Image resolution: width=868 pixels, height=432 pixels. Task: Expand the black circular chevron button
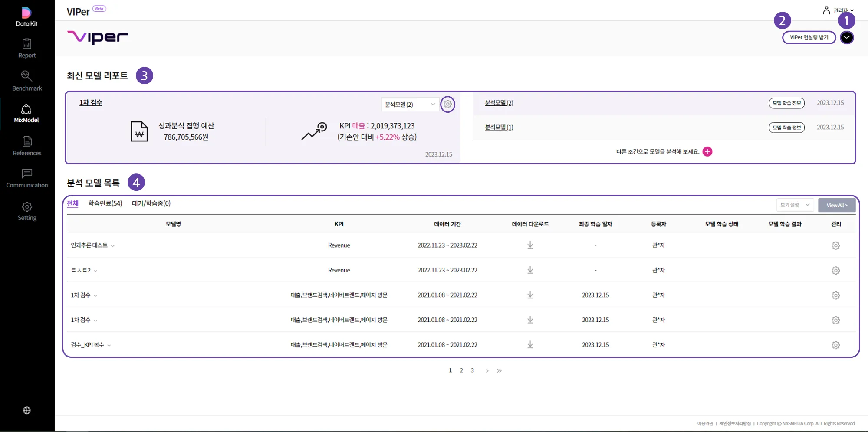[x=847, y=37]
